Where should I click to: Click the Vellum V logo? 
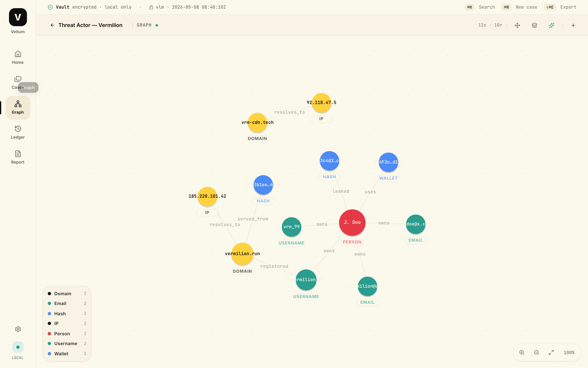click(18, 17)
